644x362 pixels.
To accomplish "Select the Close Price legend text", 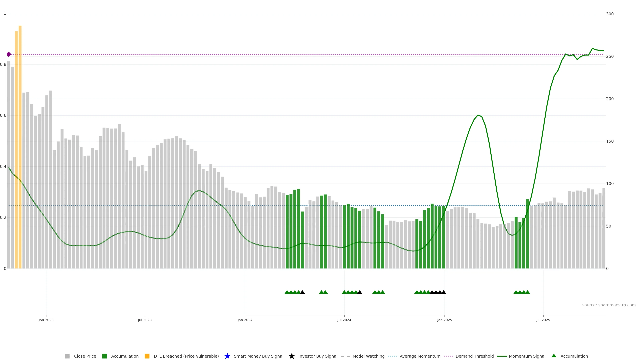I will pyautogui.click(x=85, y=356).
